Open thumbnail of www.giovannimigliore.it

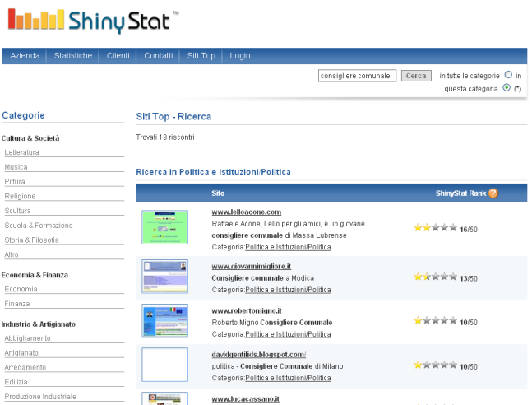click(x=165, y=277)
